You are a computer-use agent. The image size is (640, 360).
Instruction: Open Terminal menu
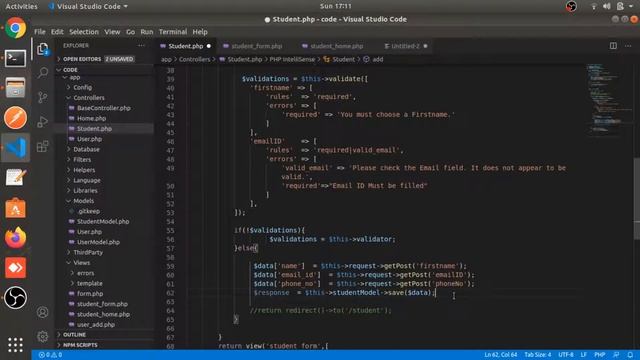[x=173, y=32]
